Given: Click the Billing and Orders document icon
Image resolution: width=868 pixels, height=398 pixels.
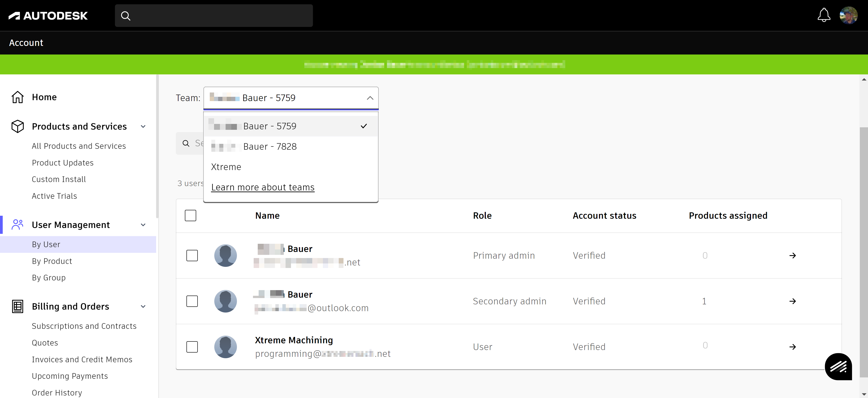Looking at the screenshot, I should 17,306.
